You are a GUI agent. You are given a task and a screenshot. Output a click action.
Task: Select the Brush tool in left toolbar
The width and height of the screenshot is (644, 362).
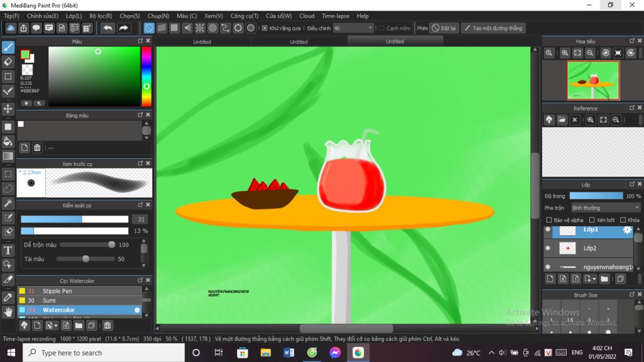click(x=8, y=47)
